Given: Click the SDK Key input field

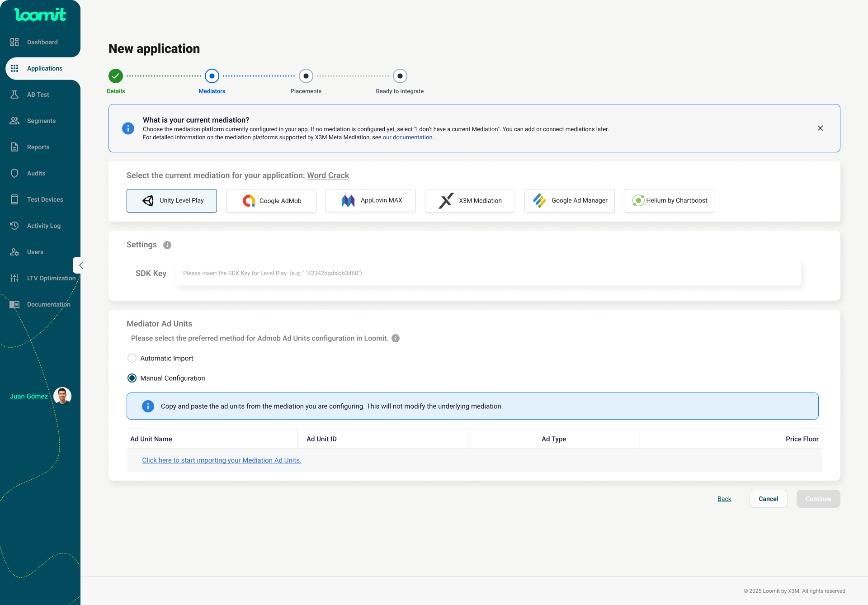Looking at the screenshot, I should (x=488, y=273).
